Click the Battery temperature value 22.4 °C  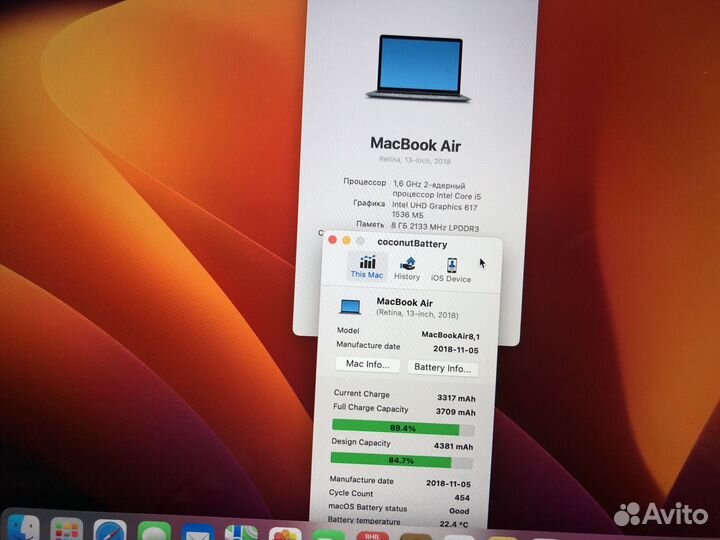tap(454, 524)
